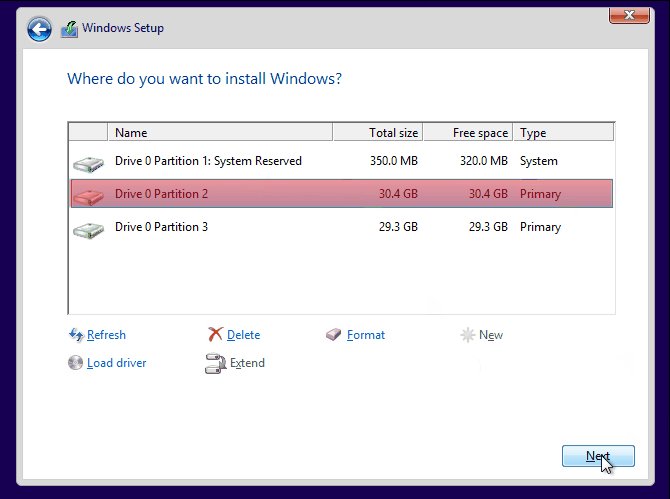
Task: Click Partition 3's Primary type cell
Action: click(x=541, y=227)
